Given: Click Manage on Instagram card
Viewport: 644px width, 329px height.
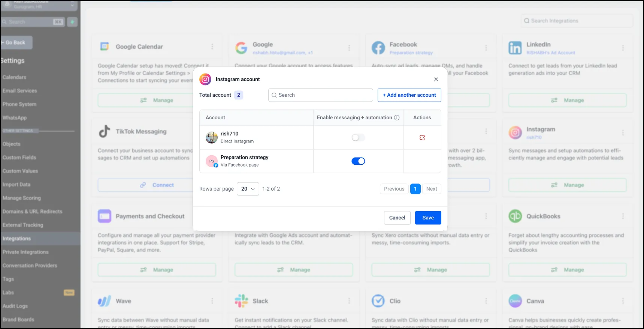Looking at the screenshot, I should [x=567, y=185].
